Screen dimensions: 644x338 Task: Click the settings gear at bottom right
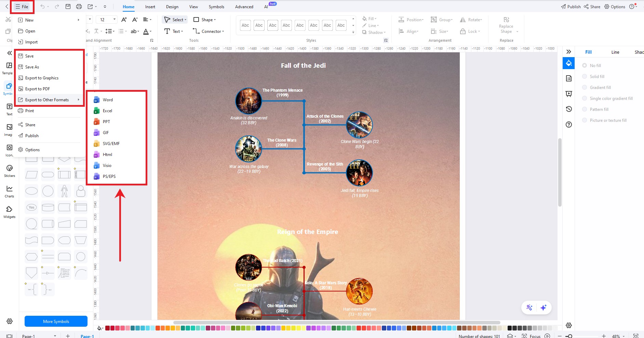569,325
